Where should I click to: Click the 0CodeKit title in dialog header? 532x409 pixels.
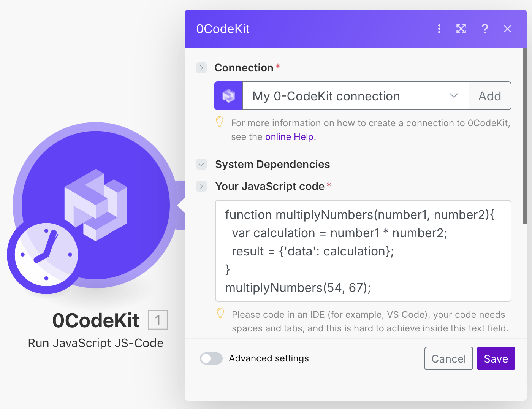pos(223,29)
